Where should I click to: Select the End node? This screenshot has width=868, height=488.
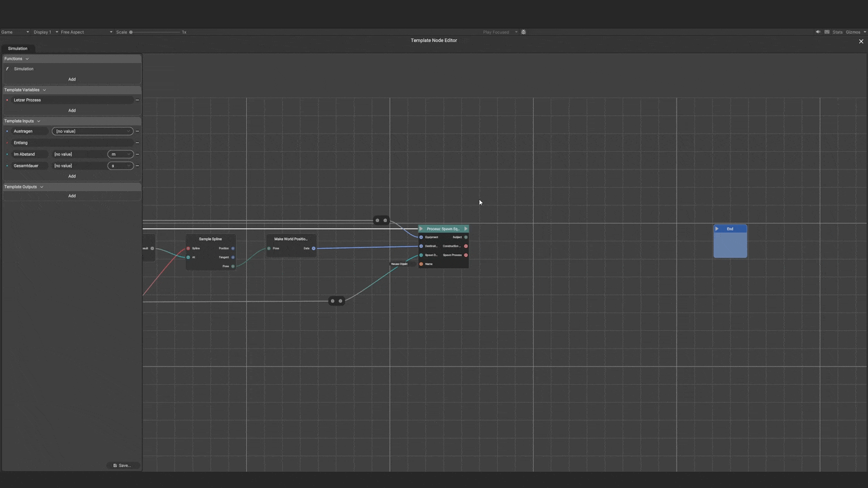(x=730, y=241)
